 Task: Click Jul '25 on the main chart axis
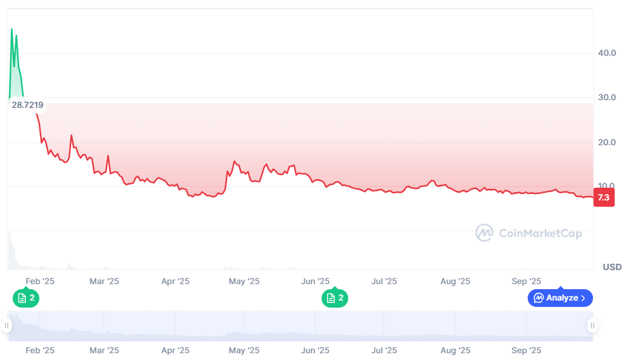pyautogui.click(x=384, y=281)
